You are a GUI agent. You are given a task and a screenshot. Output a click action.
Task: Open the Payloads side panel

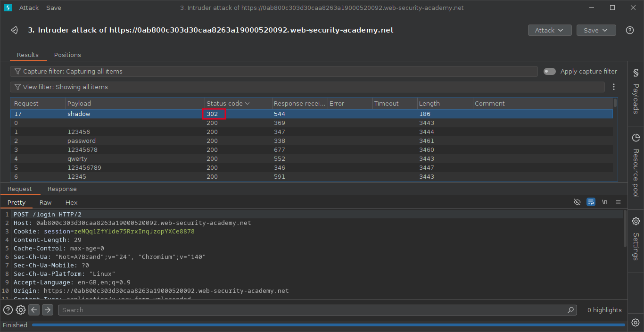pyautogui.click(x=636, y=91)
